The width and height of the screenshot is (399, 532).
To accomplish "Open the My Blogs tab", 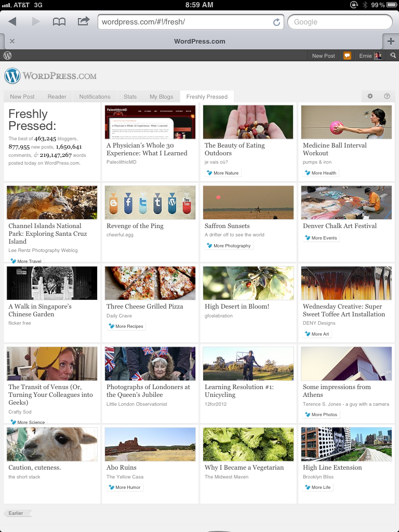I will pos(161,97).
